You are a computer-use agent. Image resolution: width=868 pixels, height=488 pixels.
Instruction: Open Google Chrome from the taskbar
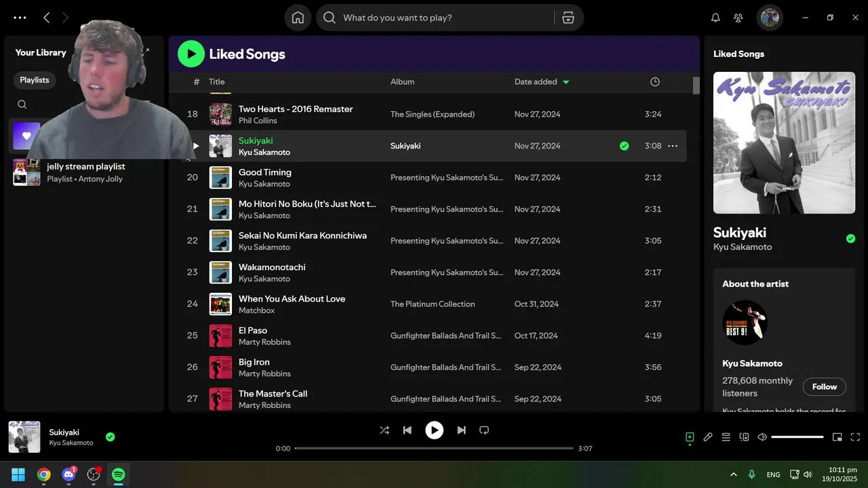43,474
